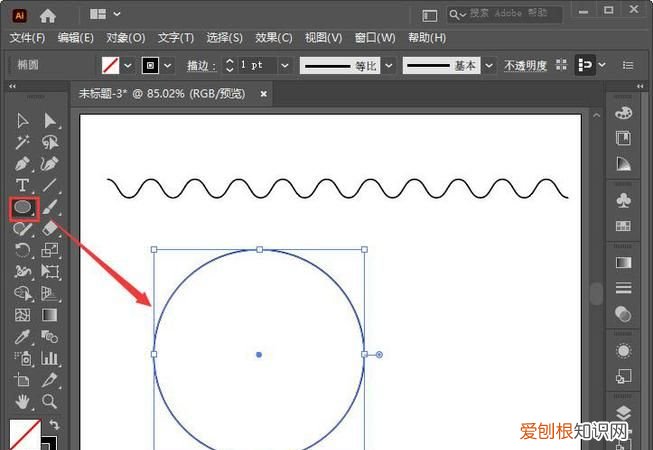Go to Illustrator home screen
This screenshot has width=653, height=450.
(48, 16)
